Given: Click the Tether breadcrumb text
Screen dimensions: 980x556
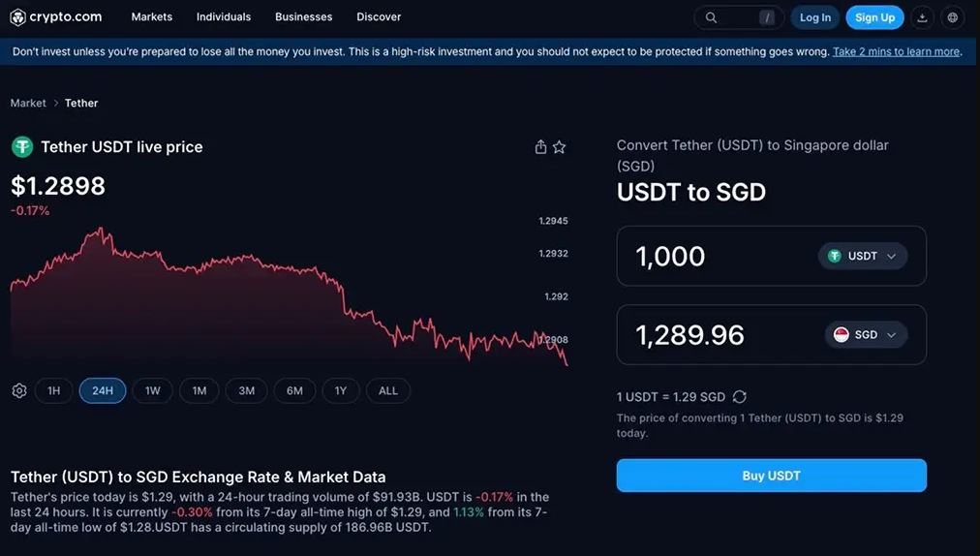Looking at the screenshot, I should pyautogui.click(x=81, y=104).
